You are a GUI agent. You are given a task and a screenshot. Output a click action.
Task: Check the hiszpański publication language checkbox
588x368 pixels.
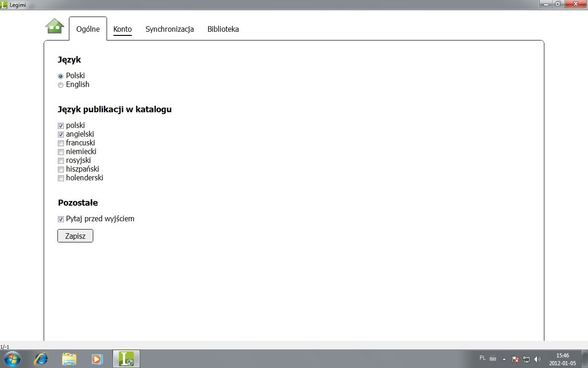click(61, 169)
